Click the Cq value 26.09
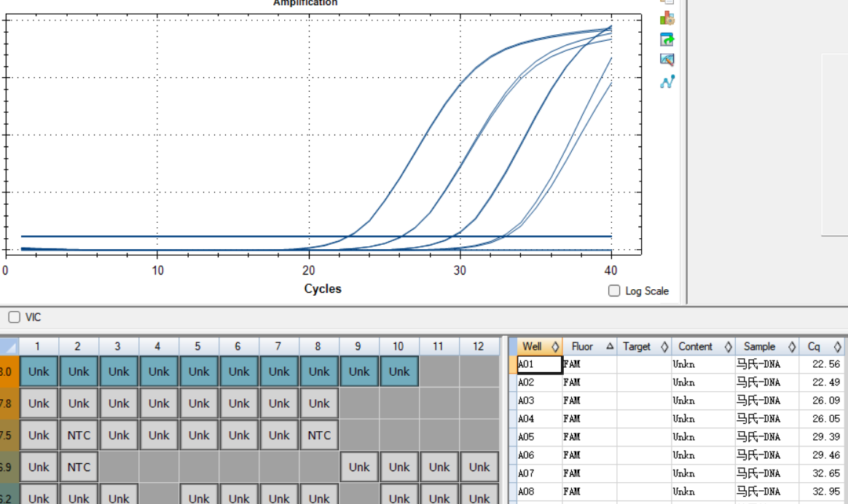848x504 pixels. [x=826, y=401]
